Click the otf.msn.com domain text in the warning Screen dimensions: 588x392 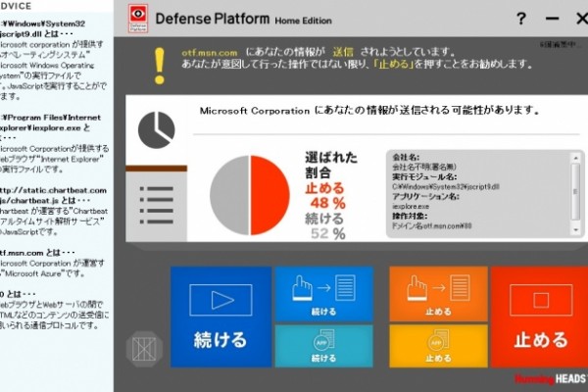tap(210, 53)
